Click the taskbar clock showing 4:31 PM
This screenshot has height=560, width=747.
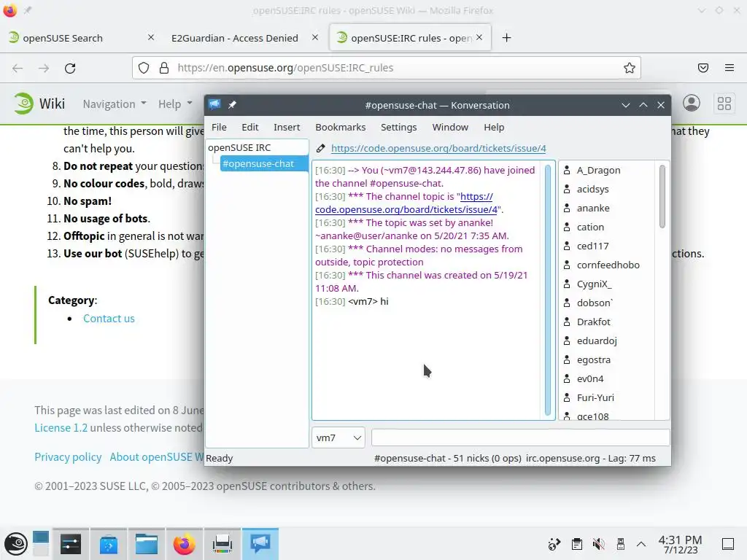click(x=680, y=544)
